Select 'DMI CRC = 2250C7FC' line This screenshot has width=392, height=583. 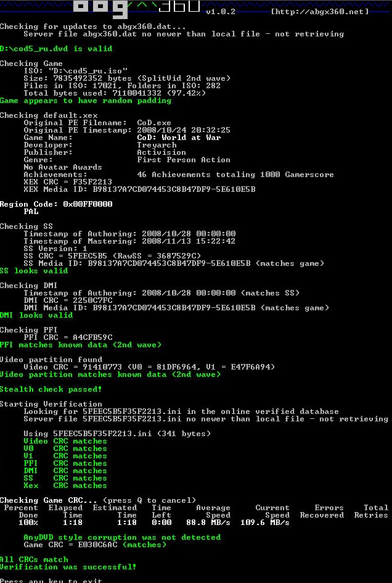tap(68, 300)
